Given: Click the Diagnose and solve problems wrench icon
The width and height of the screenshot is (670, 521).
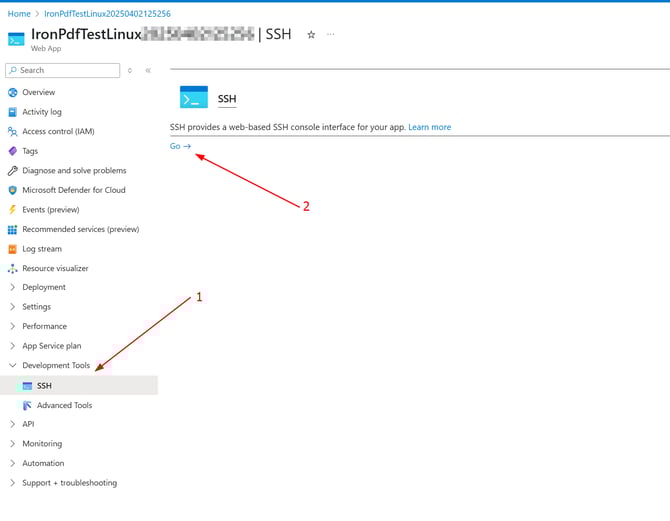Looking at the screenshot, I should click(x=12, y=171).
